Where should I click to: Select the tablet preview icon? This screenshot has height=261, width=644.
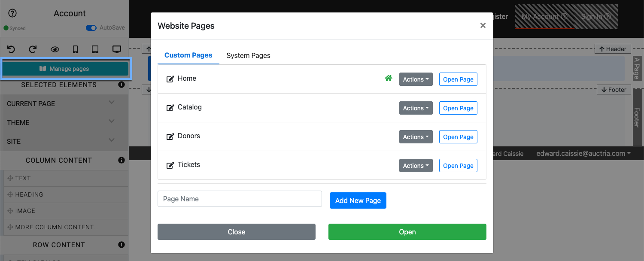(x=95, y=49)
